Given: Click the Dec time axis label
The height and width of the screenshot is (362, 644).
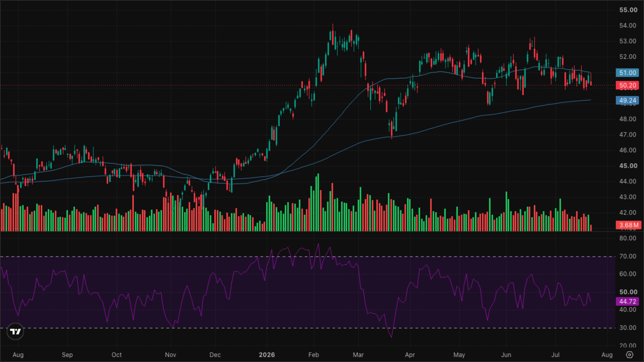Looking at the screenshot, I should [215, 355].
